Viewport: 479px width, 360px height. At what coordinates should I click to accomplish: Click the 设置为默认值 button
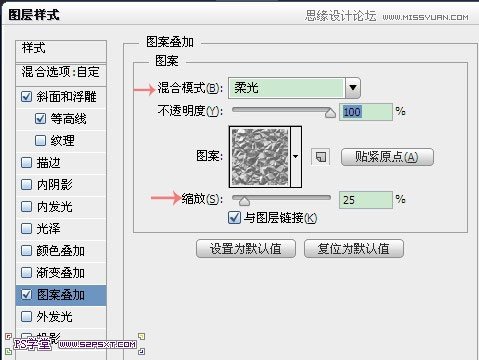pos(246,249)
